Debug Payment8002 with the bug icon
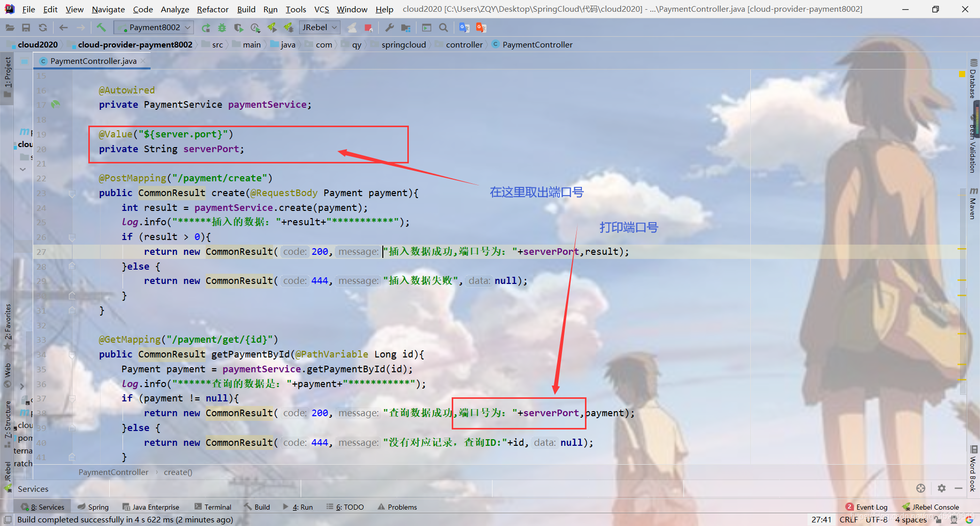Image resolution: width=980 pixels, height=526 pixels. 222,28
